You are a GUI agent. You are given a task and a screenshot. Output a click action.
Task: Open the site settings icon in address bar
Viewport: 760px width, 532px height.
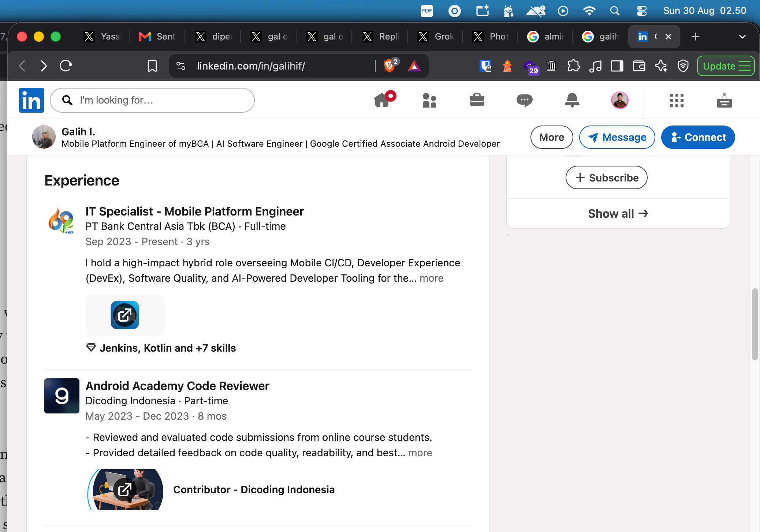point(181,66)
